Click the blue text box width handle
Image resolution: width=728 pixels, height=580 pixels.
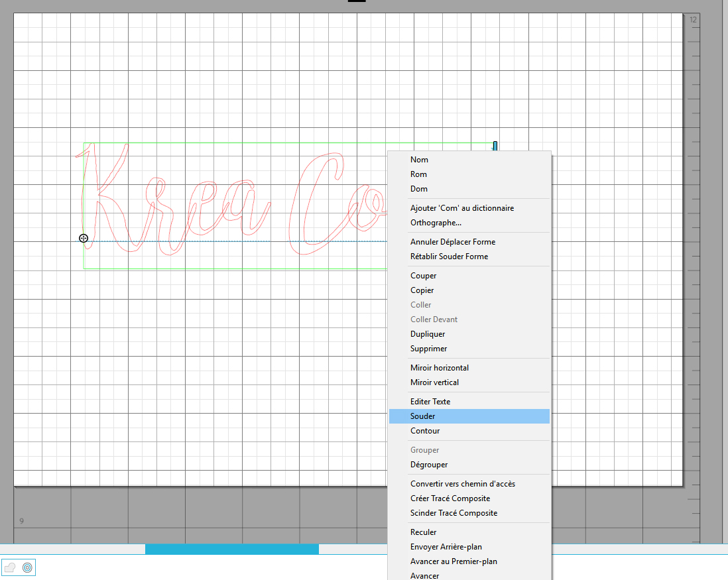tap(495, 146)
